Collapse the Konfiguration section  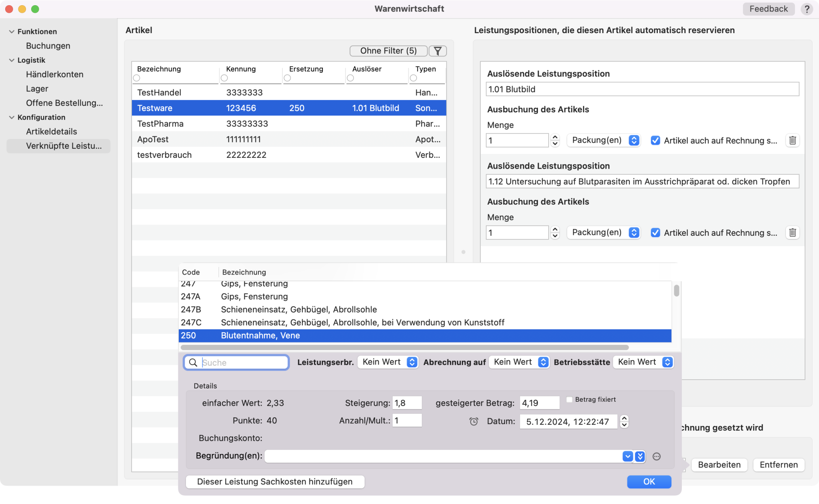(12, 118)
